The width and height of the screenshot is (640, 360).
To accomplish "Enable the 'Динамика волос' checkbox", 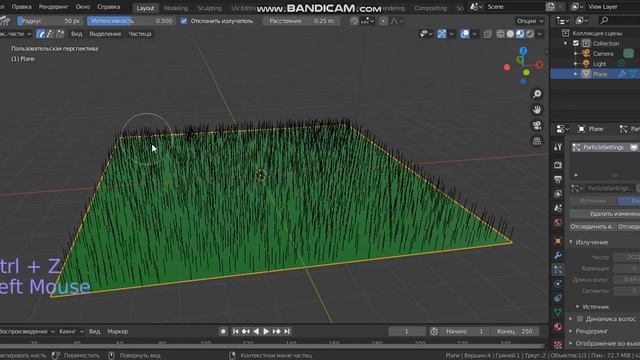I will click(580, 319).
